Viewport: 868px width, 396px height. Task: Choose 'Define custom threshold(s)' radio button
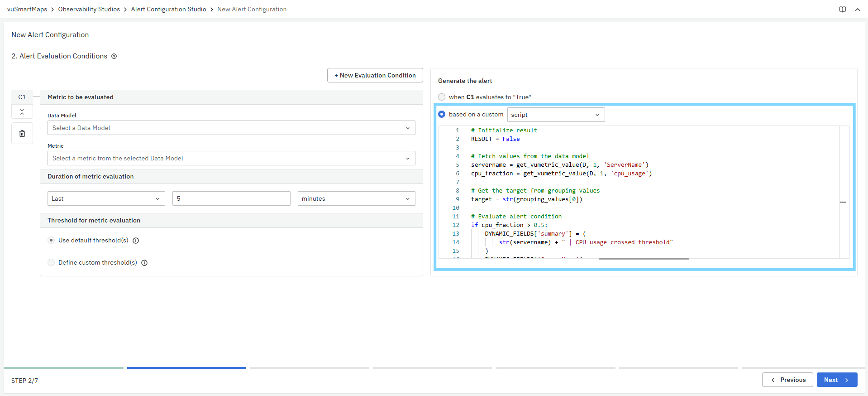[x=51, y=262]
